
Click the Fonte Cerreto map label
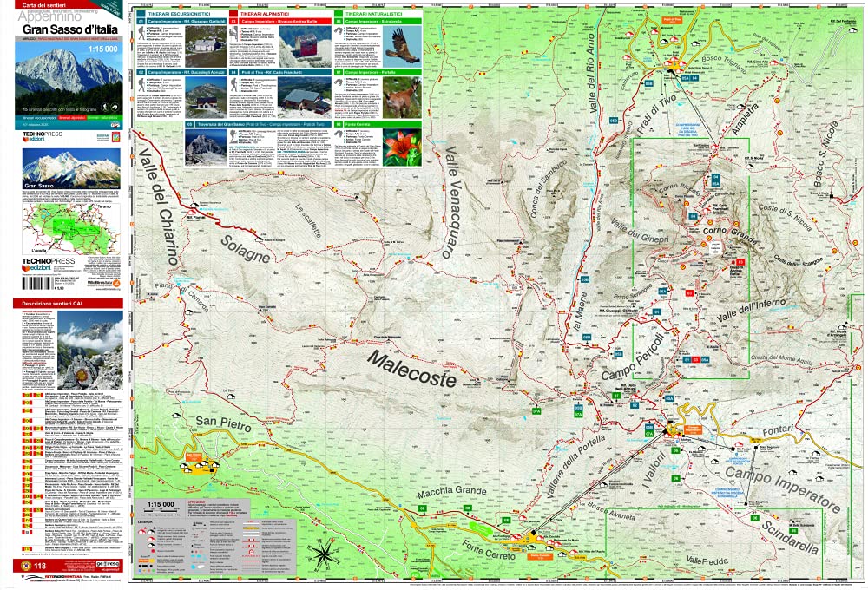pos(488,549)
